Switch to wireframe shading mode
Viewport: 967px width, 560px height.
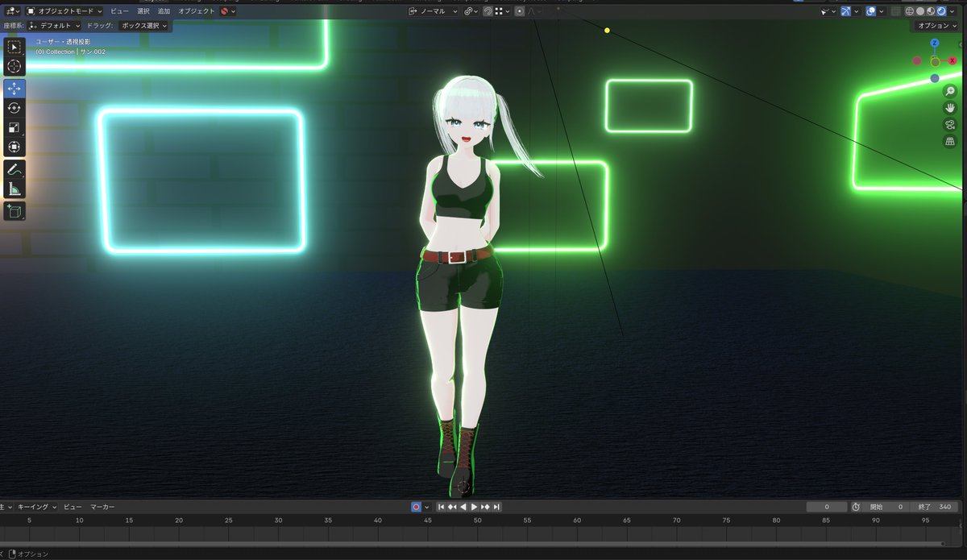point(910,11)
